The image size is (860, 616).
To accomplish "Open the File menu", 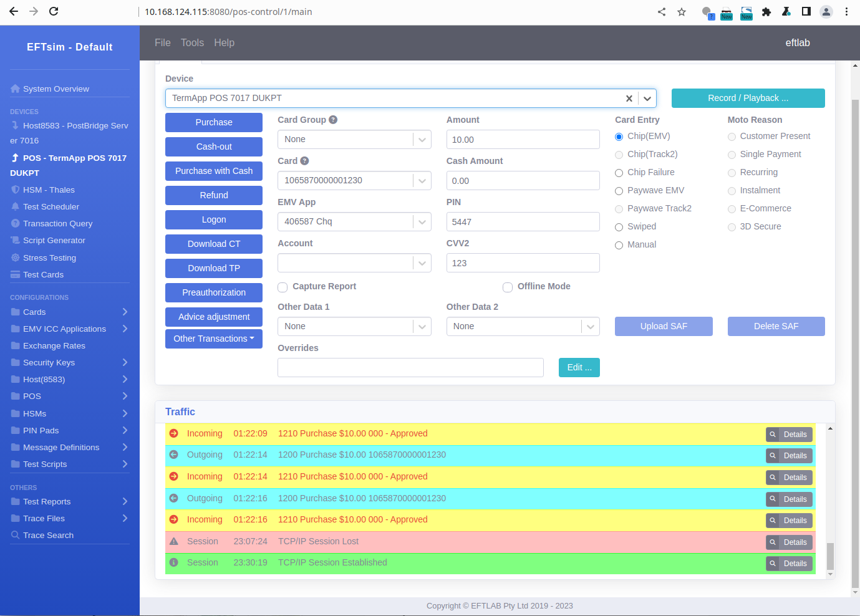I will (x=162, y=42).
